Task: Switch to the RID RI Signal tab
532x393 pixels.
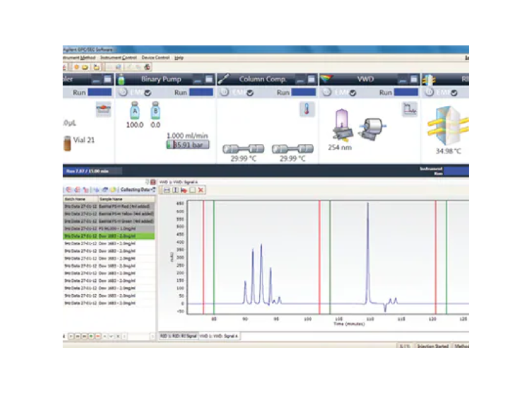Action: 179,336
